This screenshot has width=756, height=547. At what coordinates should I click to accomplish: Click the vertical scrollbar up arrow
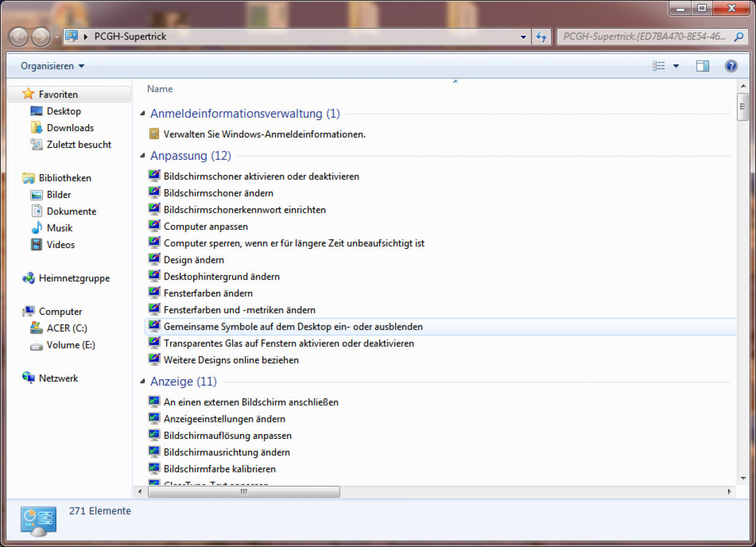click(x=743, y=87)
